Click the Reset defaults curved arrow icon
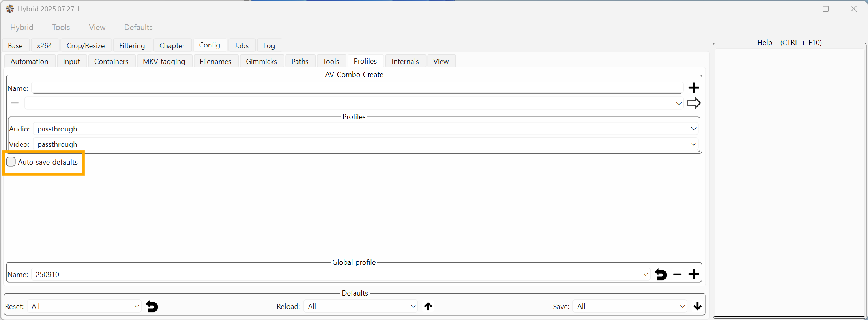The image size is (868, 320). [152, 306]
